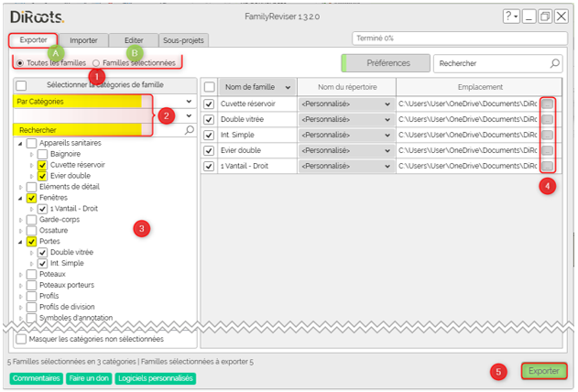
Task: Switch to the Importer tab
Action: pyautogui.click(x=83, y=40)
